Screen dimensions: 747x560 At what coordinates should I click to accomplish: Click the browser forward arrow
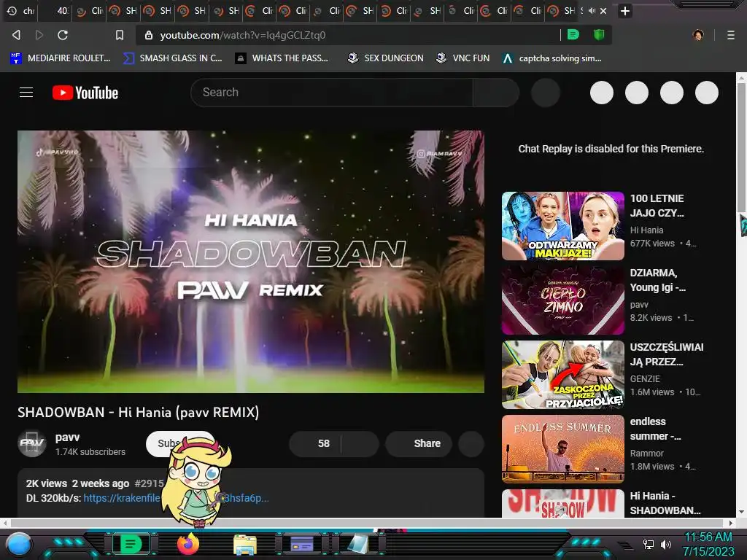39,35
